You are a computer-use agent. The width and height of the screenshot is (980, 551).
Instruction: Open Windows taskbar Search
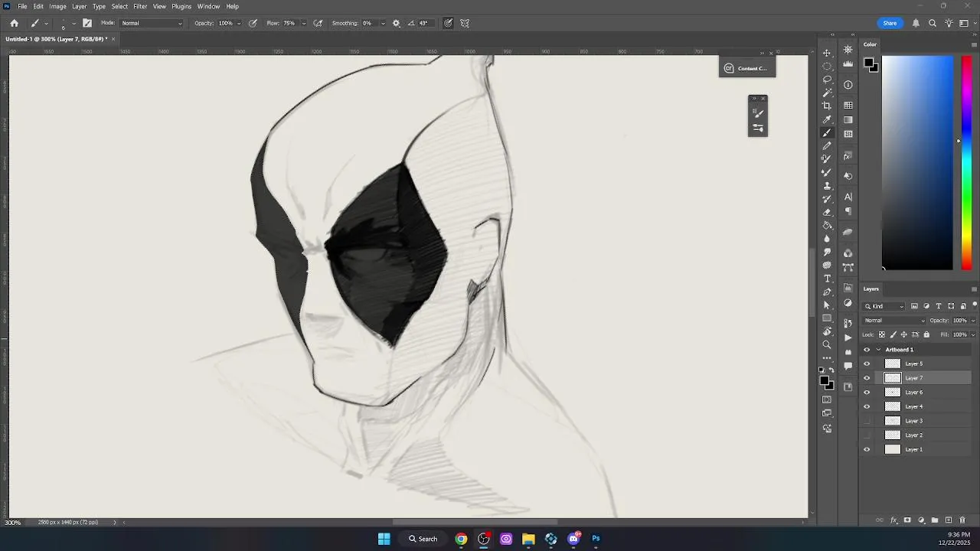click(x=423, y=539)
